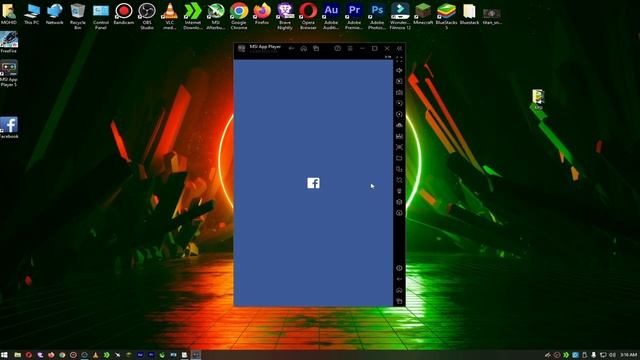Open the help question-mark icon in MSI App Player
640x360 pixels.
(338, 48)
